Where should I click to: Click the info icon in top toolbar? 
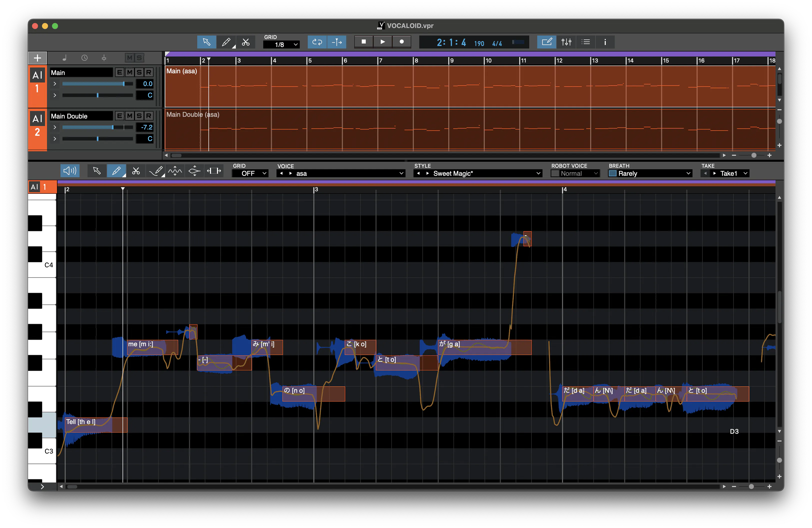pos(605,42)
